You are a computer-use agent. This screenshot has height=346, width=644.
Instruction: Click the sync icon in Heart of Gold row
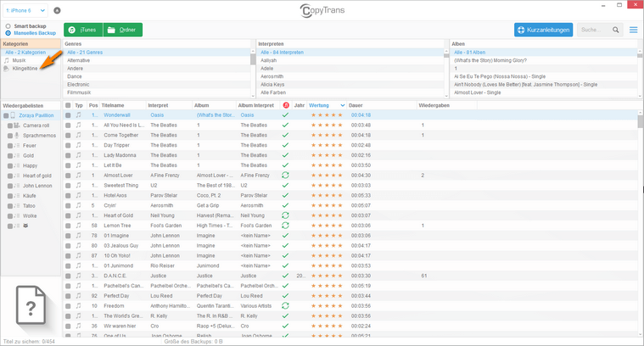click(285, 215)
